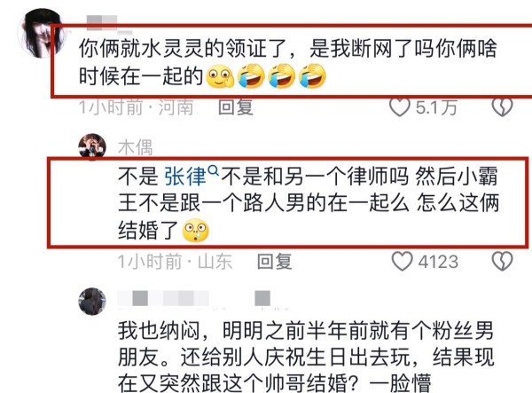Tap the 5.1万 like count
The height and width of the screenshot is (393, 532).
click(x=436, y=107)
